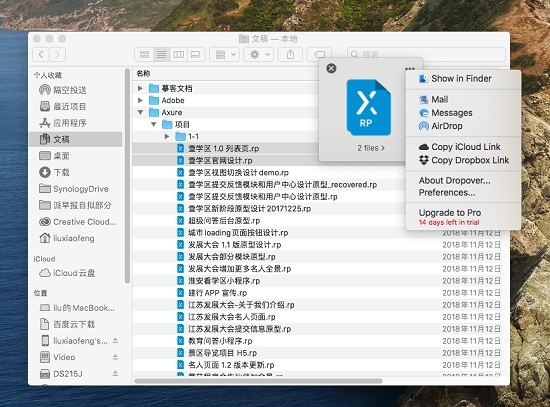
Task: Open SynologyDrive folder in sidebar
Action: click(x=76, y=189)
